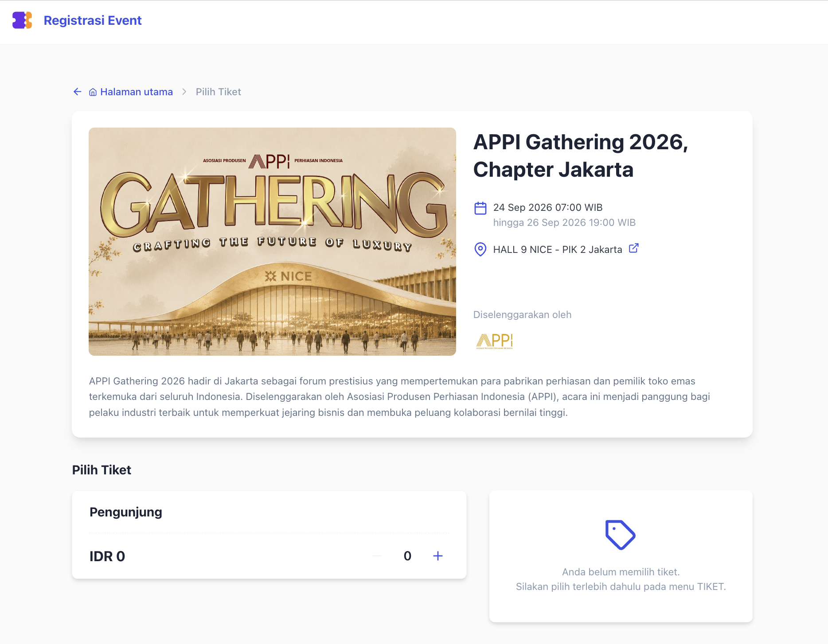The image size is (828, 644).
Task: Click the home icon in breadcrumb
Action: (x=93, y=92)
